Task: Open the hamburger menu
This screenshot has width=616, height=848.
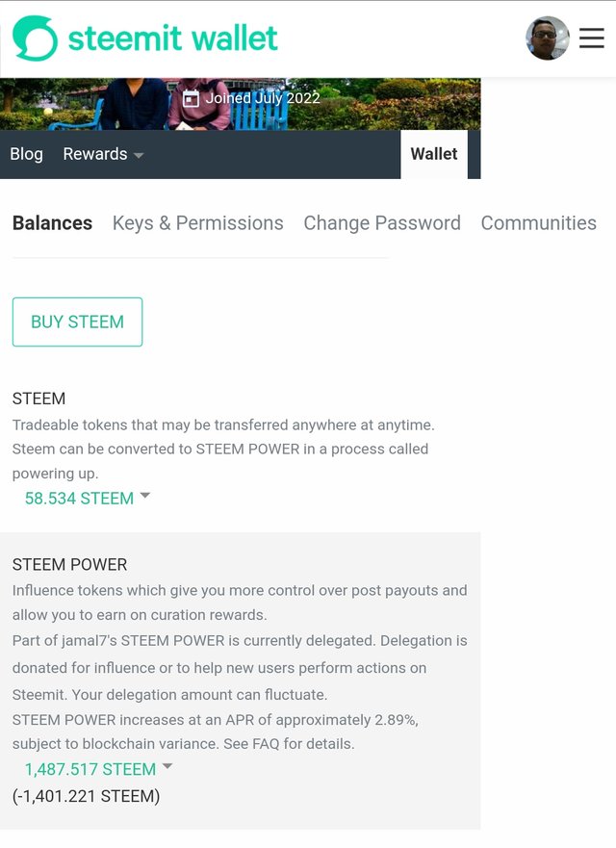Action: (x=592, y=39)
